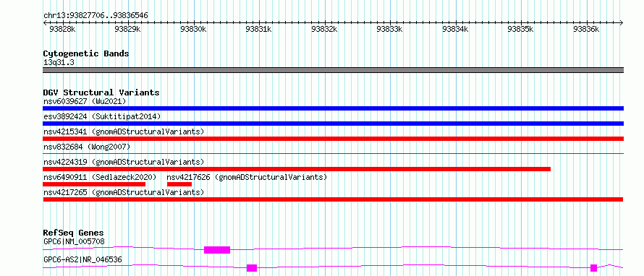Select the blue nsv6039627 variant bar
Screen dimensions: 644x276
tap(333, 108)
